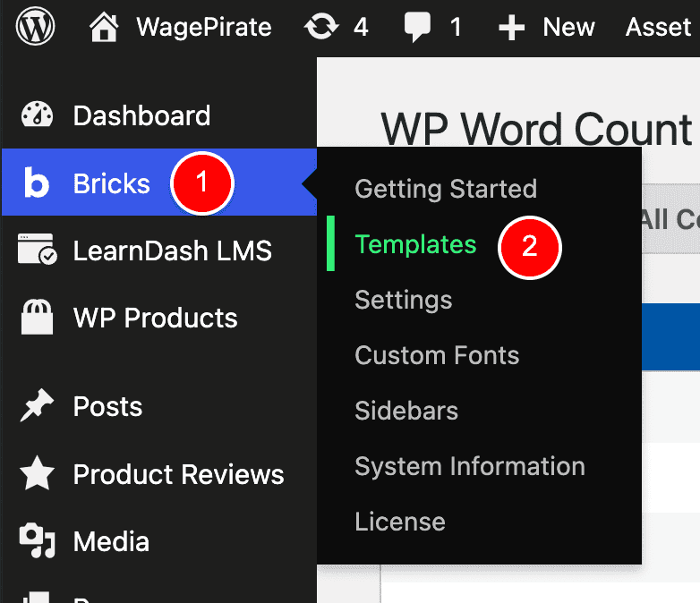
Task: Select Getting Started in Bricks submenu
Action: pyautogui.click(x=446, y=189)
